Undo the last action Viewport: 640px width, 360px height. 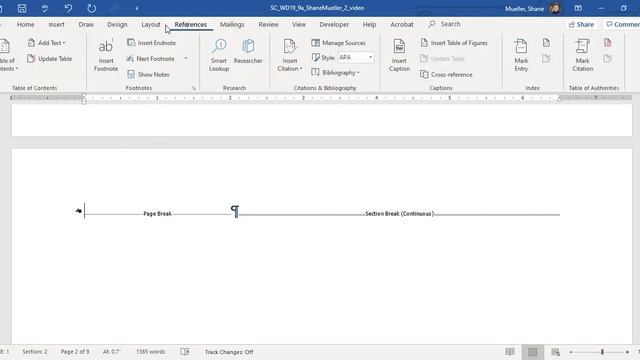(x=68, y=8)
